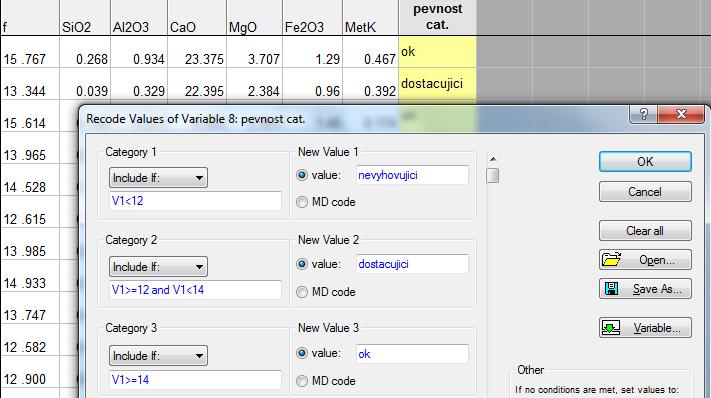Click the cell with value 0.96

[312, 84]
